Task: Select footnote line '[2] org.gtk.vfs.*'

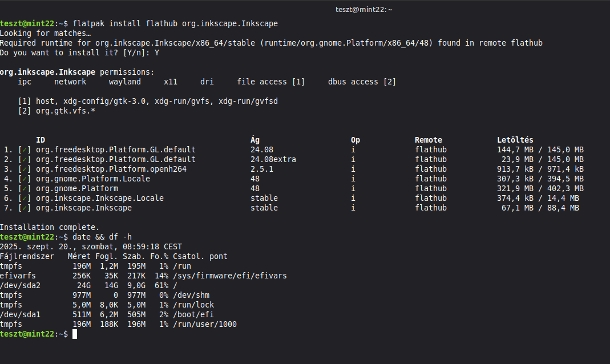Action: [x=56, y=111]
